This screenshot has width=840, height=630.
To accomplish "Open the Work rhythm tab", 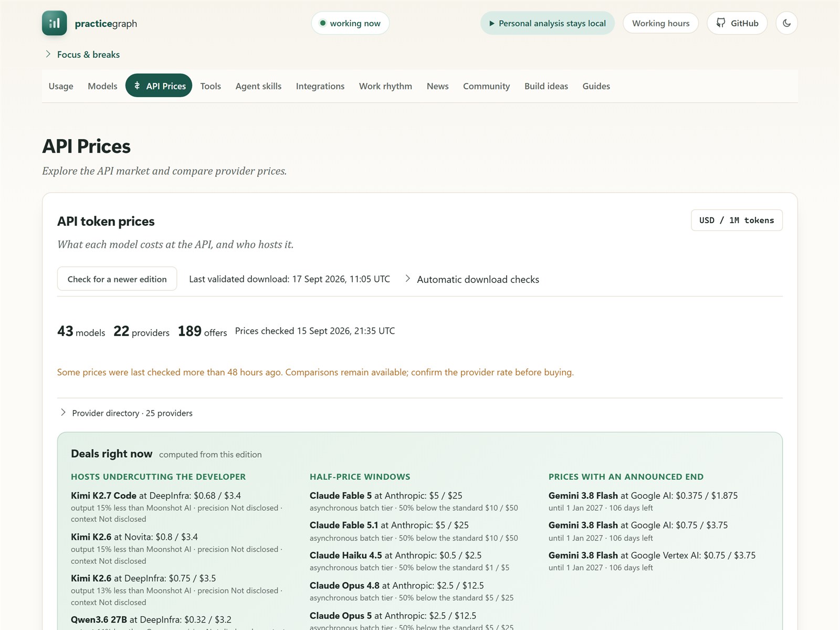I will [x=385, y=86].
